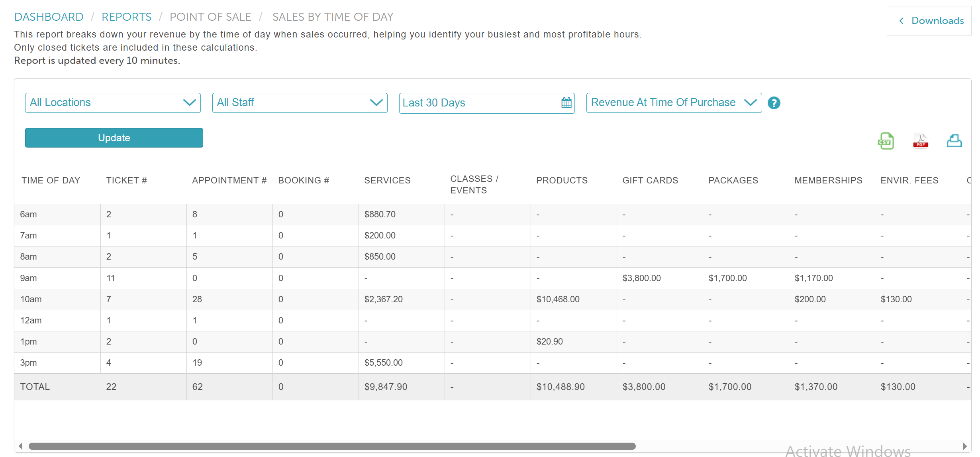Open the All Staff dropdown
This screenshot has height=457, width=980.
coord(300,103)
